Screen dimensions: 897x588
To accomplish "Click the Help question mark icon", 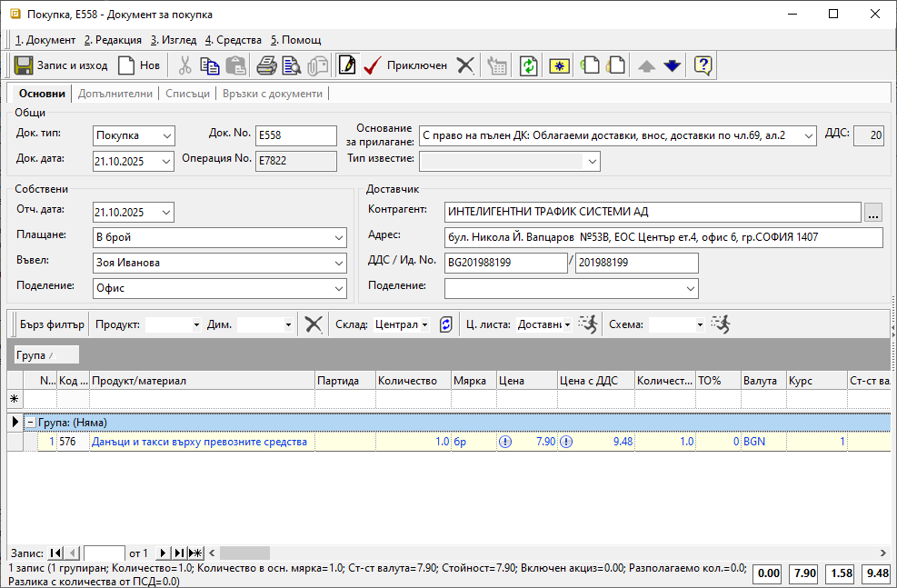I will tap(703, 65).
